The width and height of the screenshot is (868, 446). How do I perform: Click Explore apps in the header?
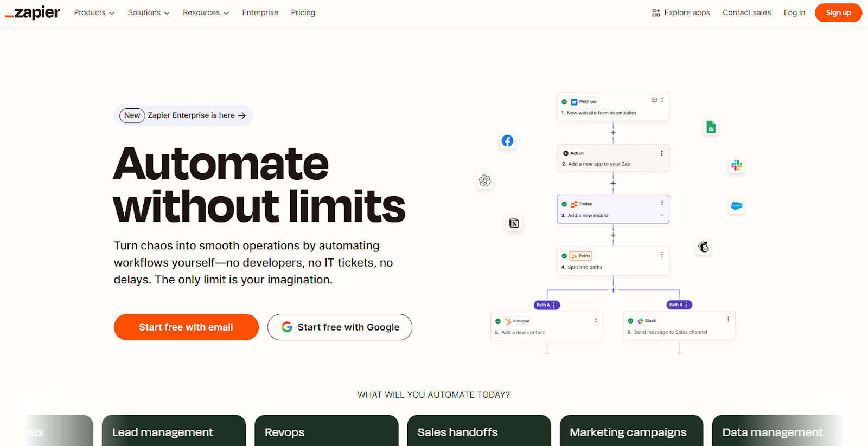pos(681,12)
